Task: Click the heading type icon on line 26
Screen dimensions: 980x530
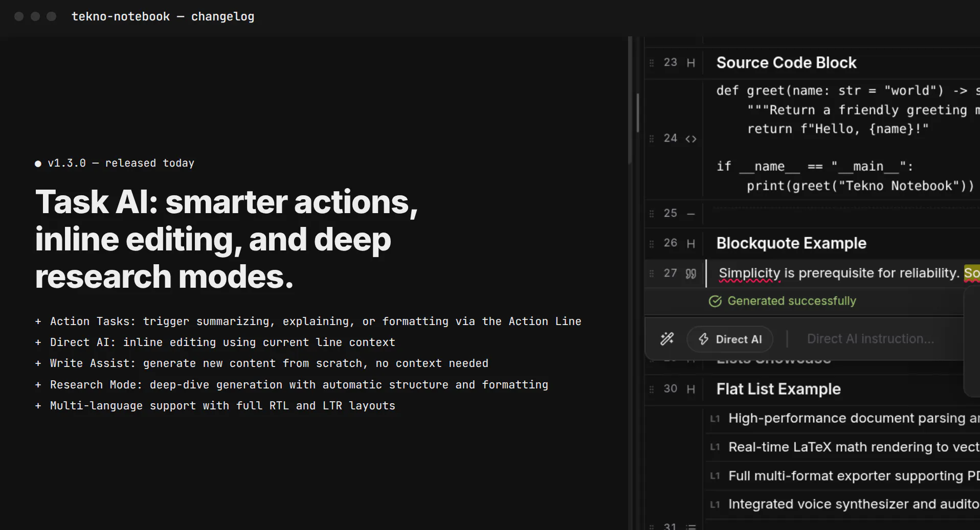Action: pos(691,244)
